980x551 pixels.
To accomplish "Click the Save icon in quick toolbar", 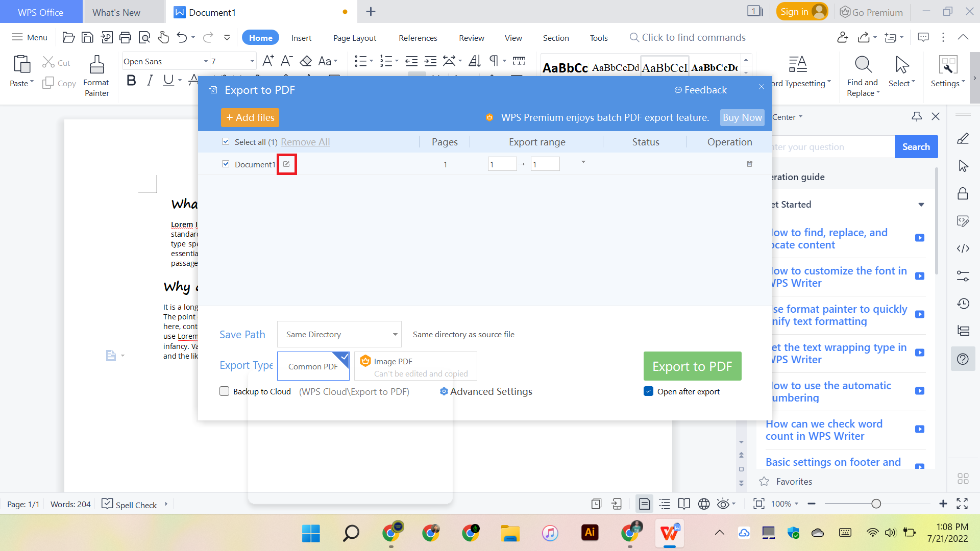I will pyautogui.click(x=87, y=37).
